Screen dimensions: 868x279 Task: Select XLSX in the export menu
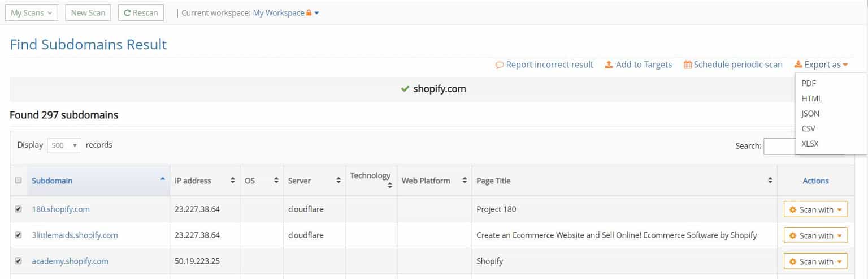point(810,144)
